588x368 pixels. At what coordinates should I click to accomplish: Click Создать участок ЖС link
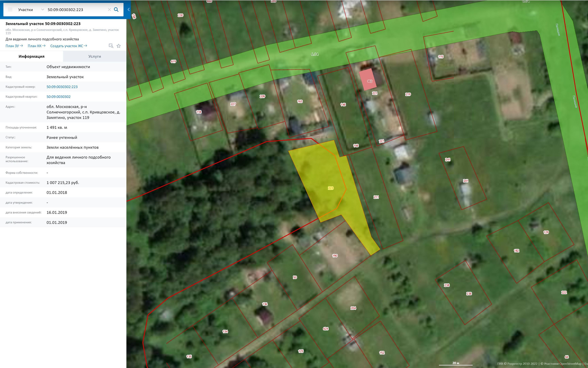tap(69, 46)
